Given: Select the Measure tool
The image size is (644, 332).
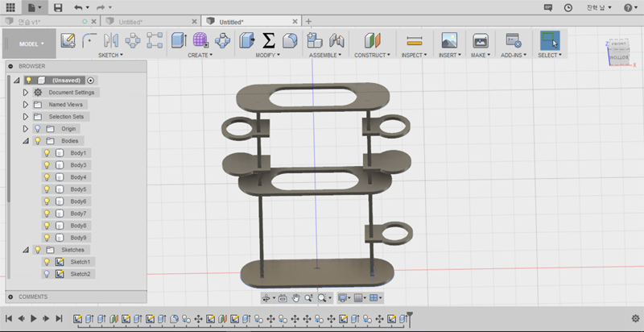Looking at the screenshot, I should (415, 40).
